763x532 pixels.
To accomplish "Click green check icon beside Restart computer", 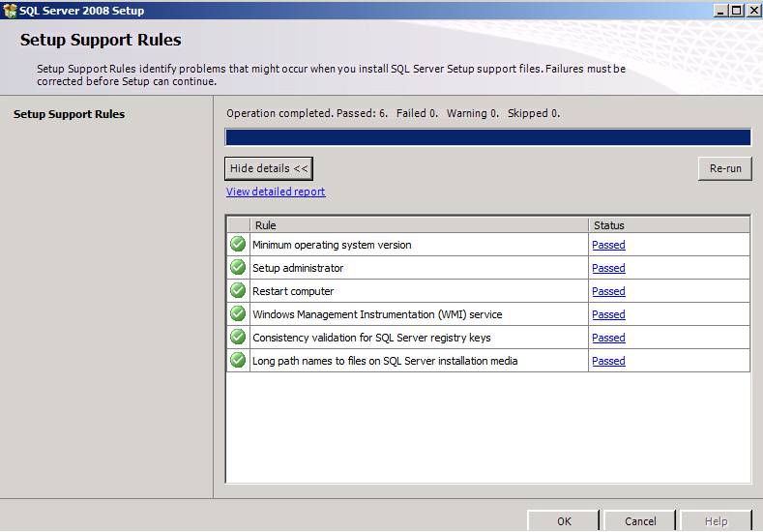I will pyautogui.click(x=238, y=290).
